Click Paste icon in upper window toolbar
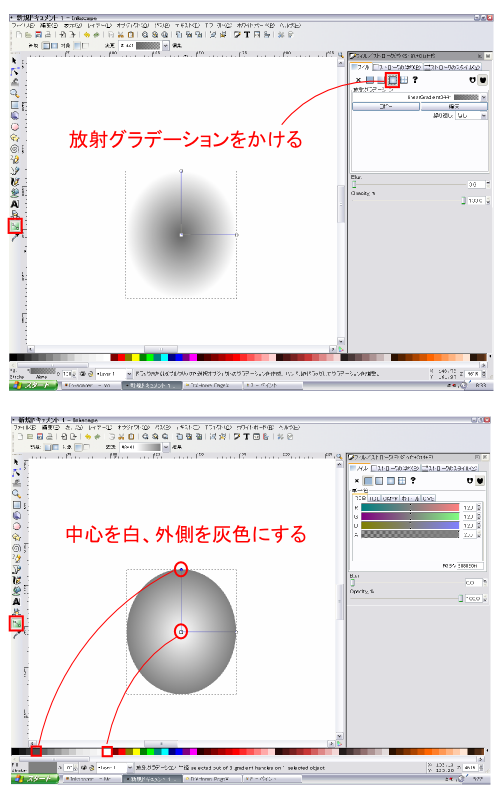The height and width of the screenshot is (800, 500). click(x=131, y=35)
